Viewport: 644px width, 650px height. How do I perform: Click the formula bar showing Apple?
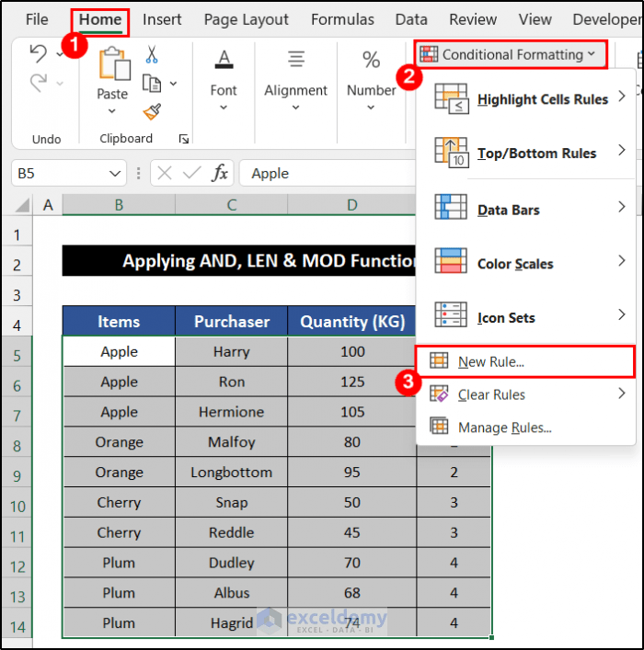pyautogui.click(x=328, y=173)
